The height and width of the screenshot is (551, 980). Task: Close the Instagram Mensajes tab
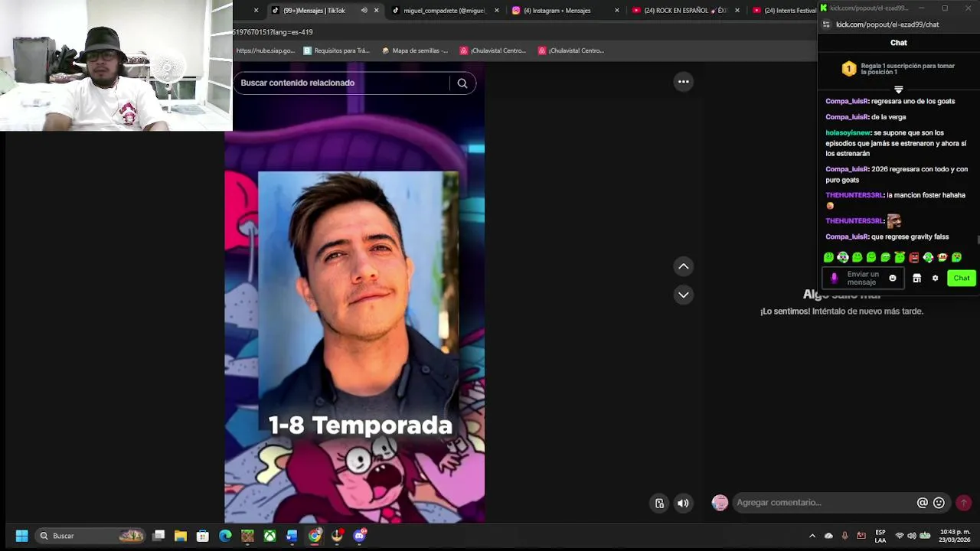(617, 11)
